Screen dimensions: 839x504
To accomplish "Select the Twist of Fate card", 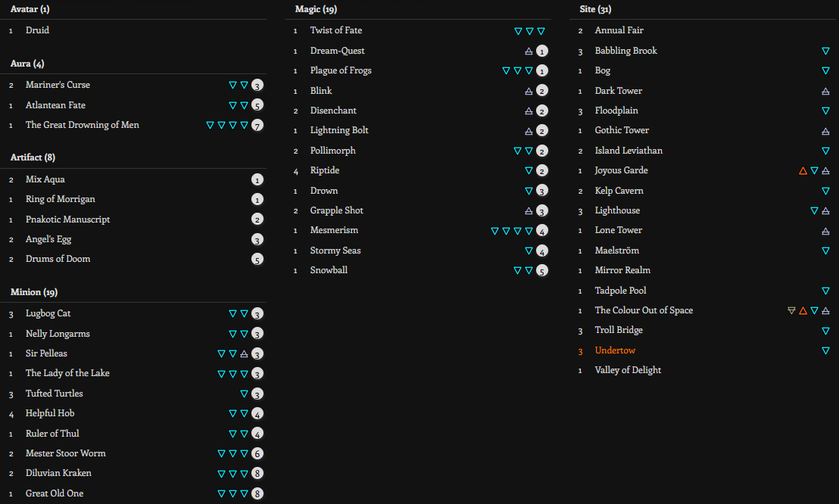I will [335, 31].
